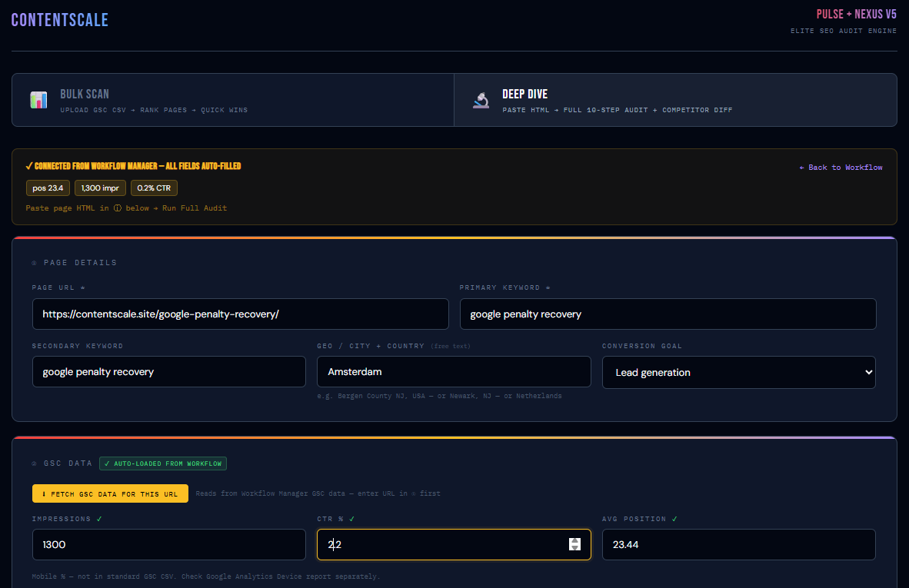Click the ContentScale logo
Viewport: 909px width, 588px height.
(x=59, y=20)
